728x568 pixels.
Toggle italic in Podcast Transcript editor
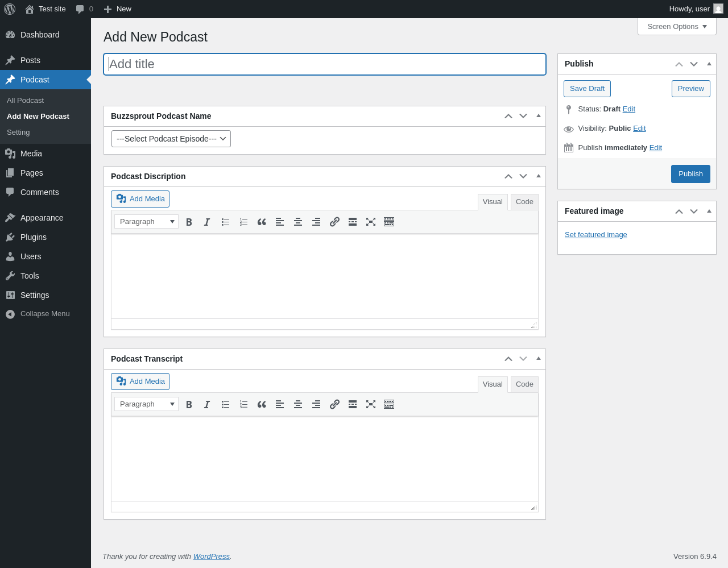207,404
